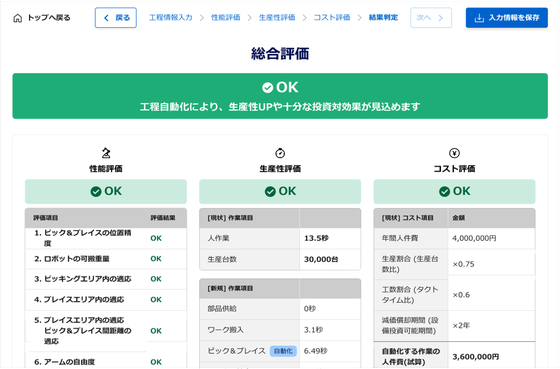Click the 評価結果 column header
Image resolution: width=560 pixels, height=369 pixels.
point(163,218)
